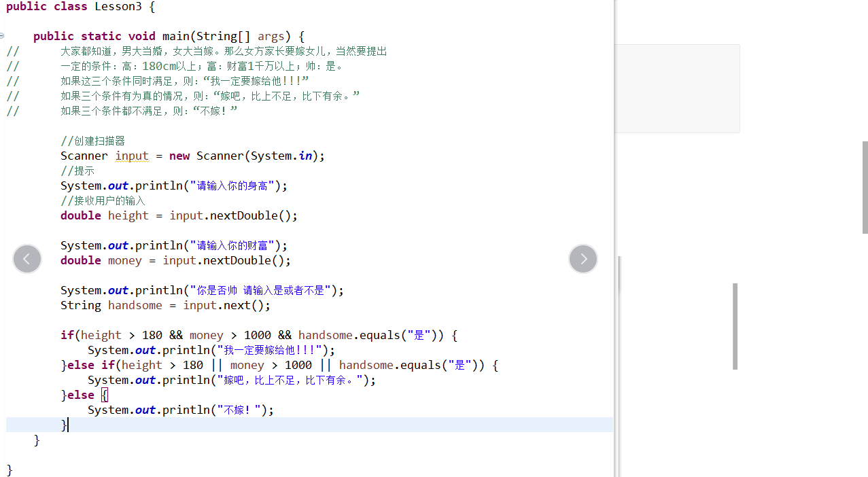Place cursor on the Lesson3 class name

click(118, 7)
